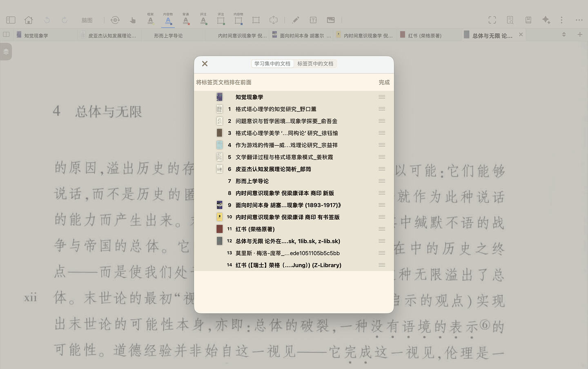Open the bookmark book icon
588x369 pixels.
(x=528, y=20)
